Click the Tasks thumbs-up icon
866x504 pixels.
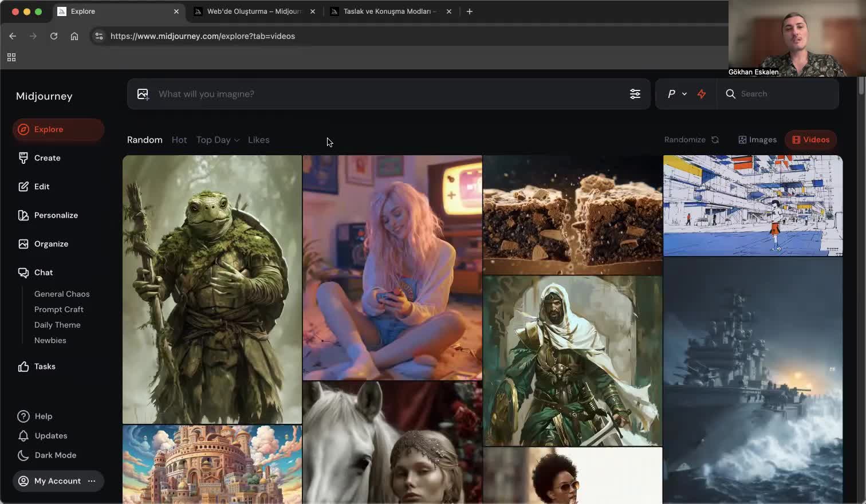point(23,367)
